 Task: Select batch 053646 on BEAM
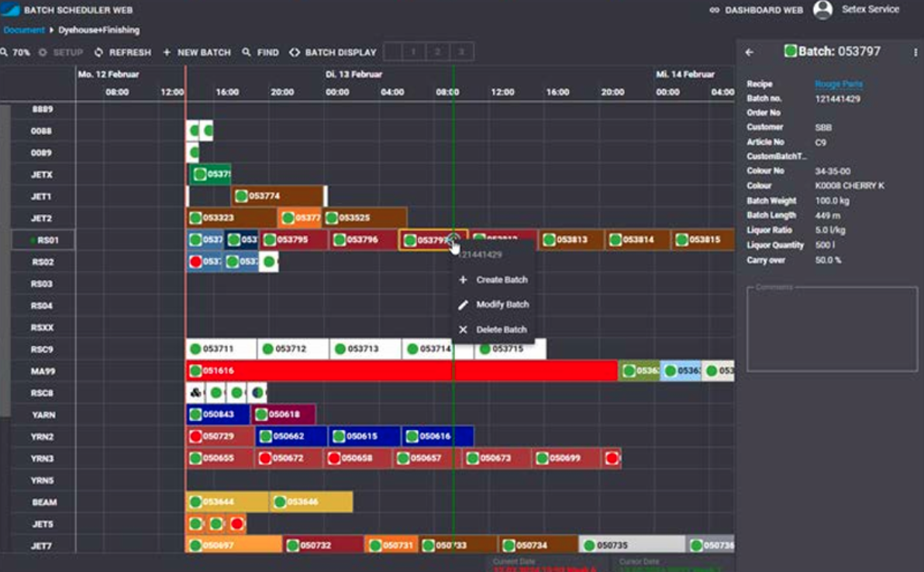pyautogui.click(x=312, y=502)
